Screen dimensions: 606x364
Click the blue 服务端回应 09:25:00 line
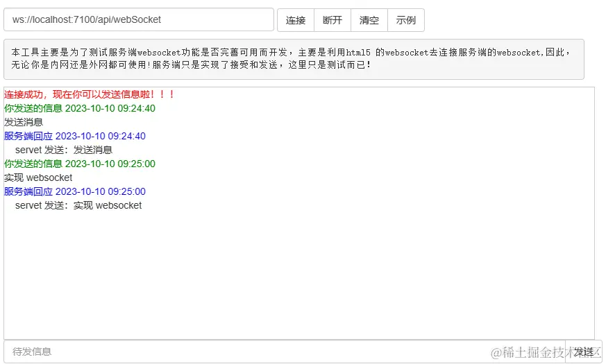point(75,192)
